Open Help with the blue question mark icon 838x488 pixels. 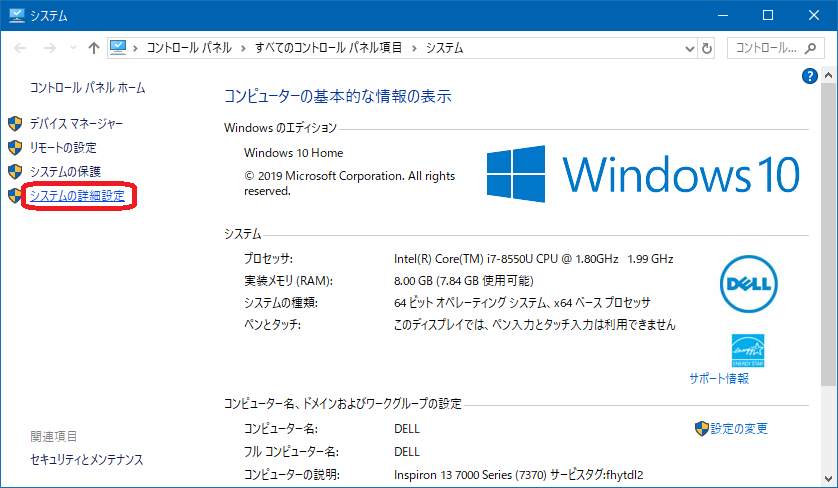tap(810, 76)
